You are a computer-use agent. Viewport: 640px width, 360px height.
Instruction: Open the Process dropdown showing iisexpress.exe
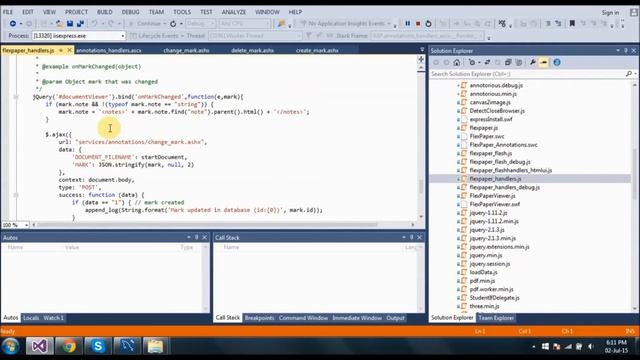click(x=78, y=36)
